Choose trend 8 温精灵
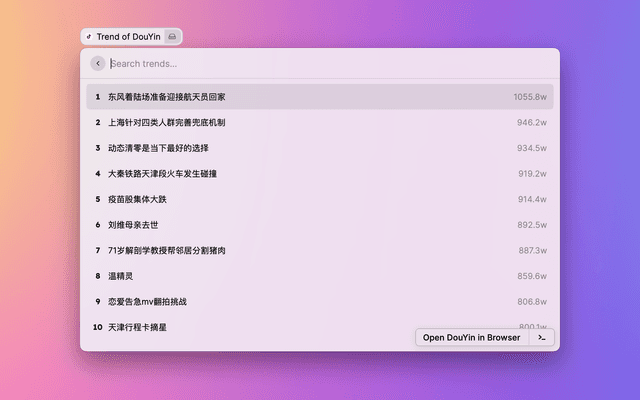This screenshot has width=640, height=400. click(x=121, y=276)
